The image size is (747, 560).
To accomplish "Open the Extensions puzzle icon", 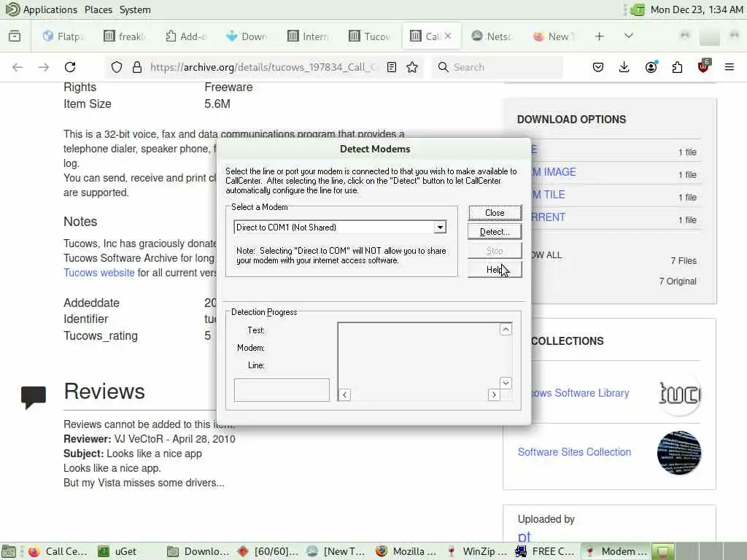I will click(x=677, y=67).
